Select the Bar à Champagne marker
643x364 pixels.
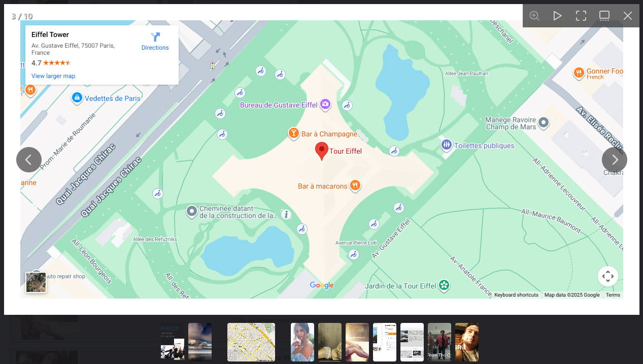[x=293, y=133]
